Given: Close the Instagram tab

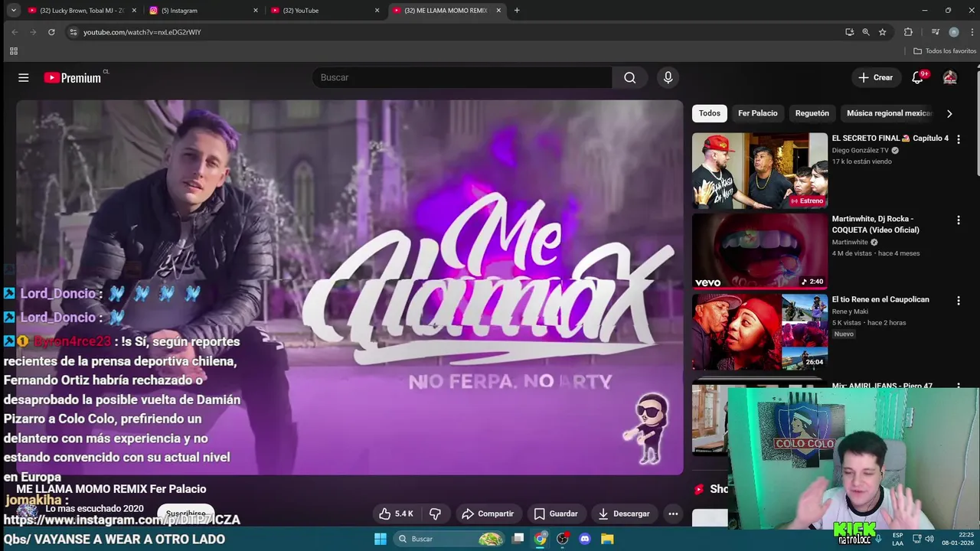Looking at the screenshot, I should point(256,11).
